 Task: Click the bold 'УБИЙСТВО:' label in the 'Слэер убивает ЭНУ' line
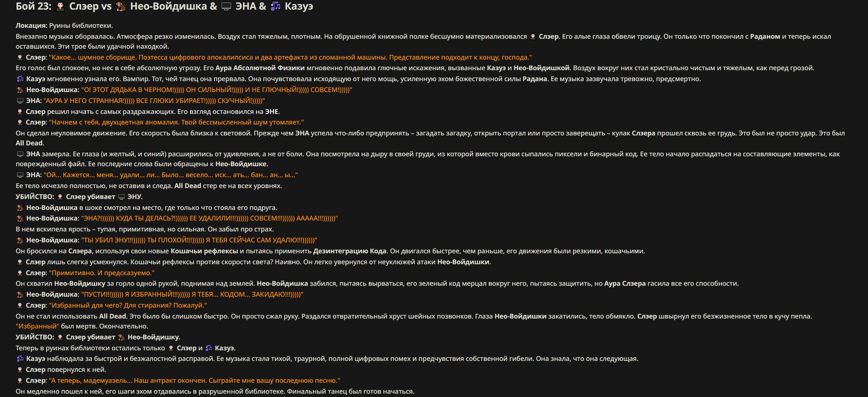tap(35, 197)
